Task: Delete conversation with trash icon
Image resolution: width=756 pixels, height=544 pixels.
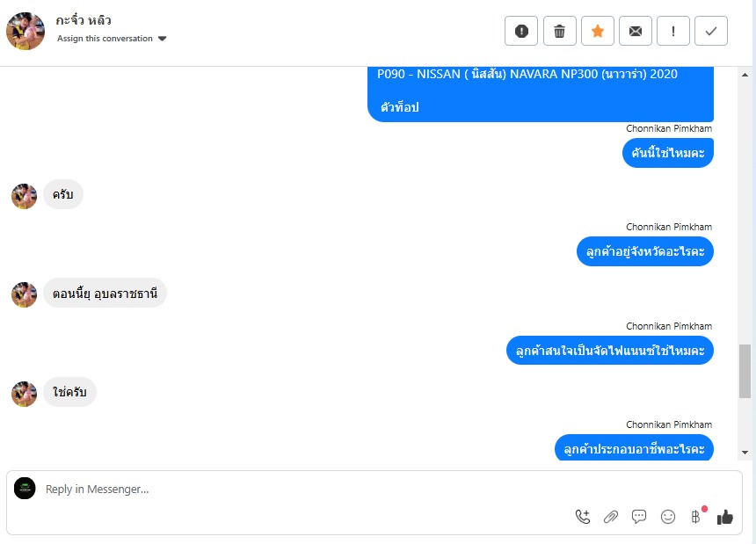Action: 559,31
